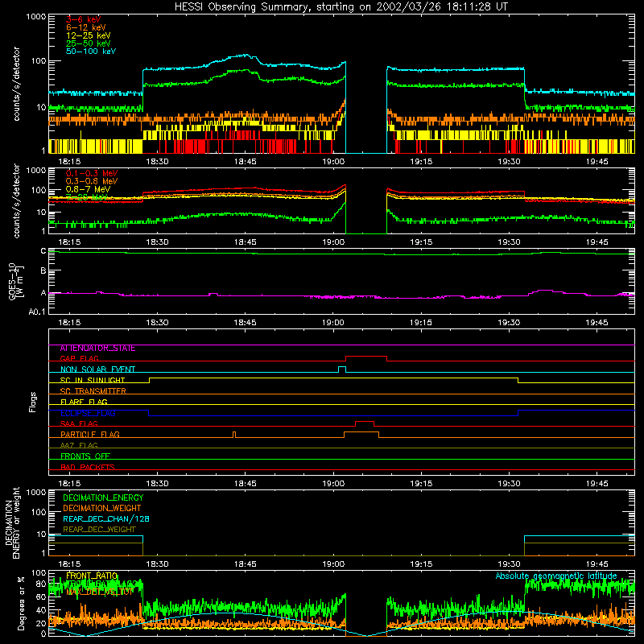Click the 12-25 keV legend entry
The image size is (644, 644).
(89, 35)
